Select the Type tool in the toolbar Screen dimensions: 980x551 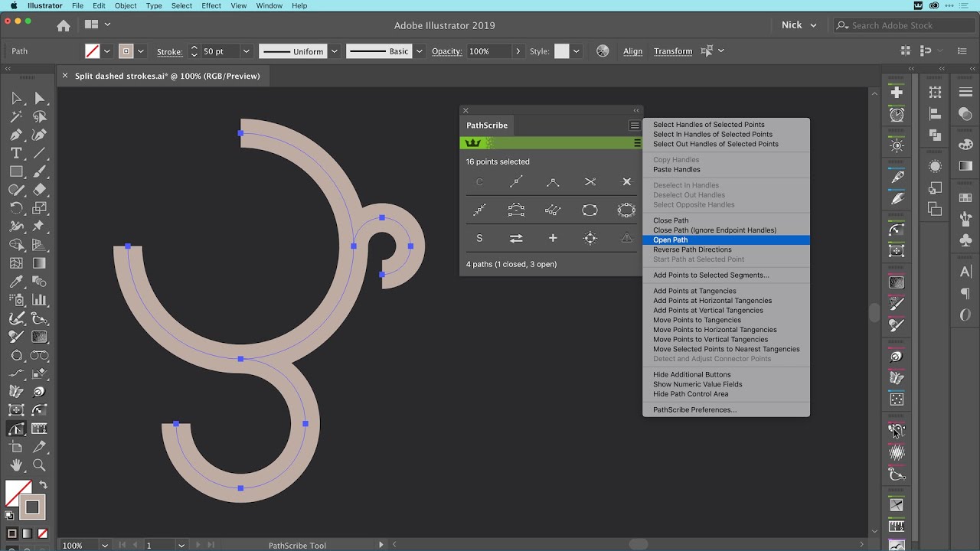16,153
